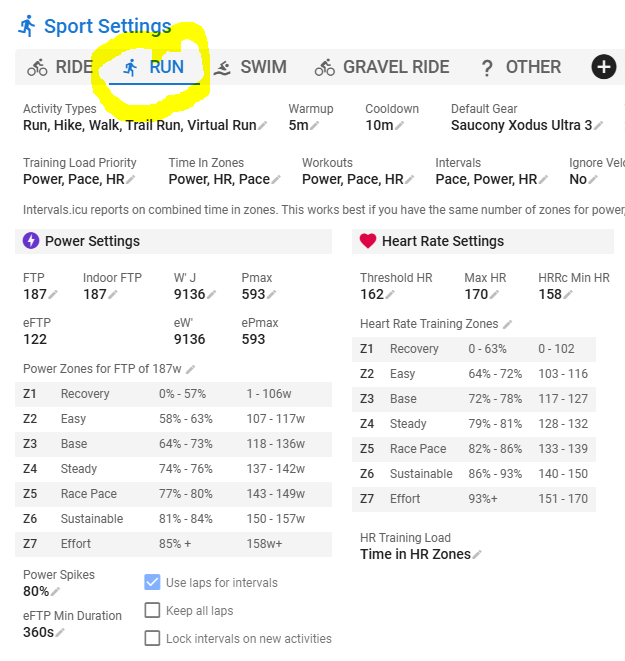Edit Power Zones pencil icon
Viewport: 625px width, 661px height.
tap(190, 370)
